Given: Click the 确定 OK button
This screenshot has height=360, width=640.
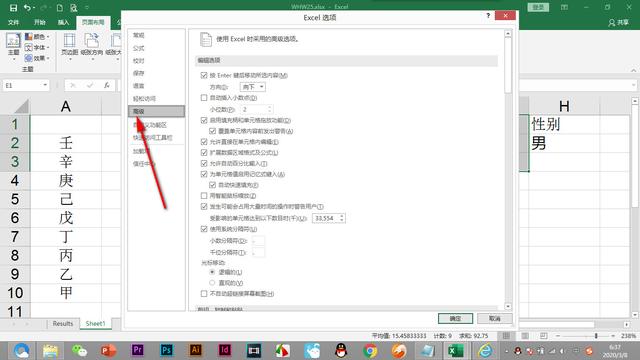Looking at the screenshot, I should [x=455, y=318].
